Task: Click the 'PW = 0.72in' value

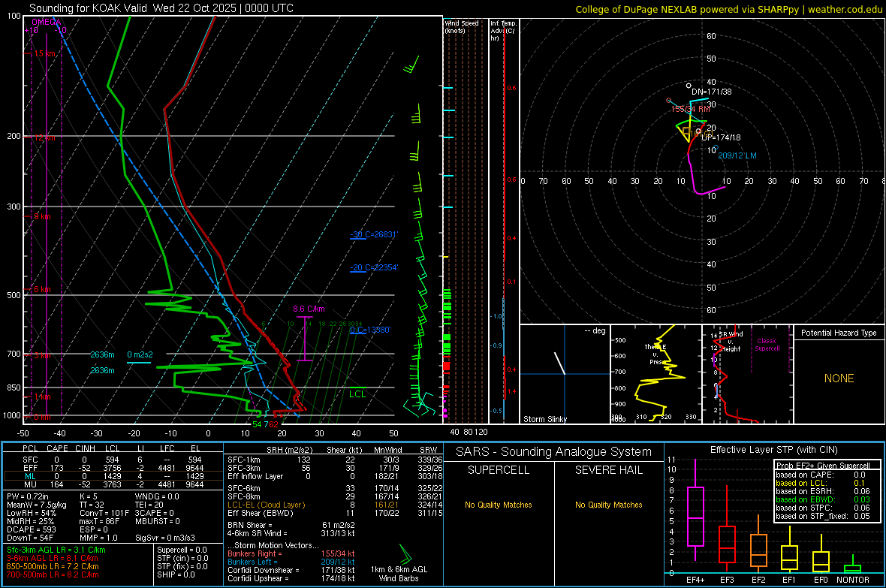Action: [x=29, y=496]
